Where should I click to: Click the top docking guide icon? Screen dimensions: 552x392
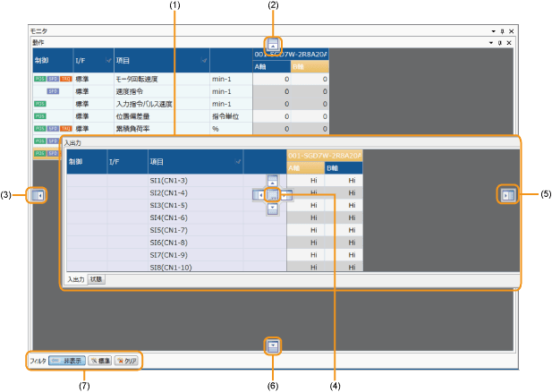274,43
